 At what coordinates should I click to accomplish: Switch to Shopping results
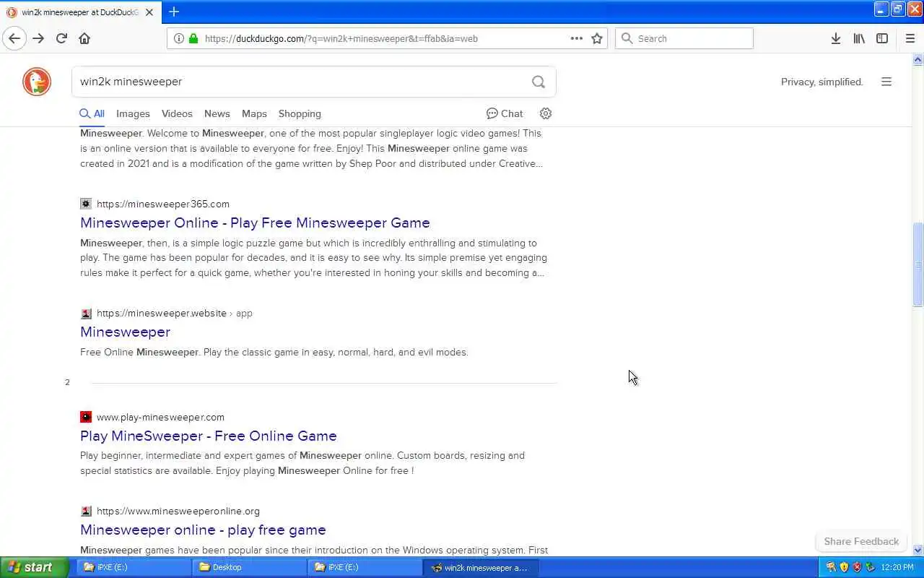(x=300, y=113)
